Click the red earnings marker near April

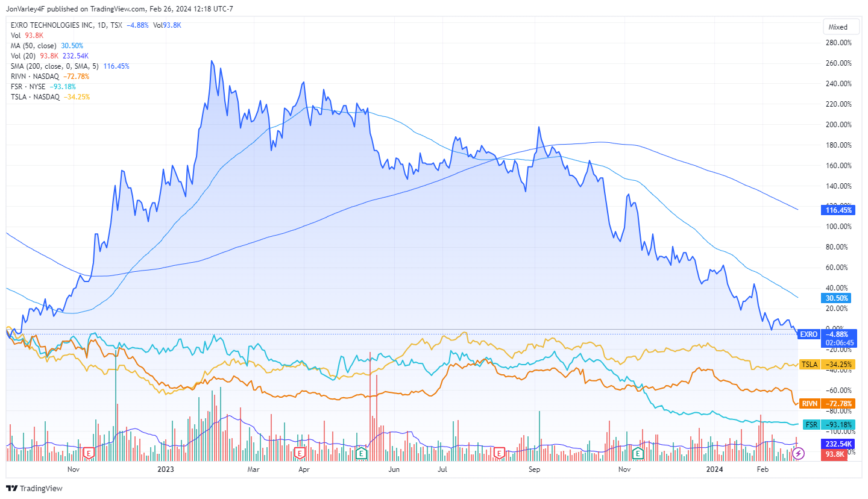tap(299, 452)
